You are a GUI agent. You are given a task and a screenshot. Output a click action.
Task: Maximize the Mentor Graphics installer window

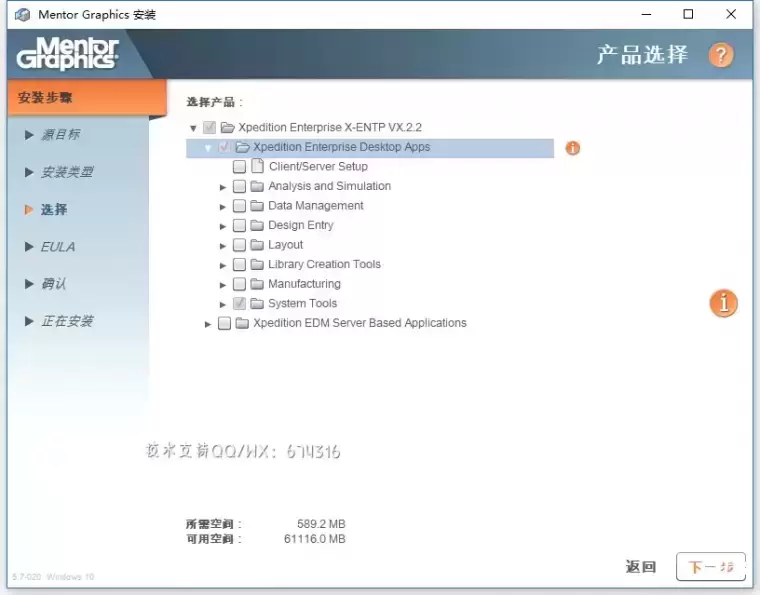(x=688, y=14)
